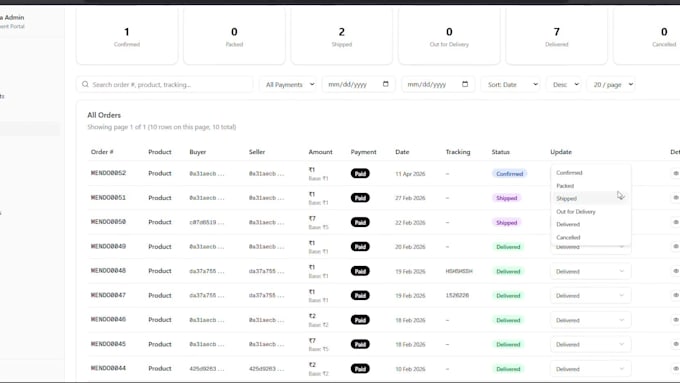680x383 pixels.
Task: Click the Shipped status badge on MEND00051
Action: (x=507, y=198)
